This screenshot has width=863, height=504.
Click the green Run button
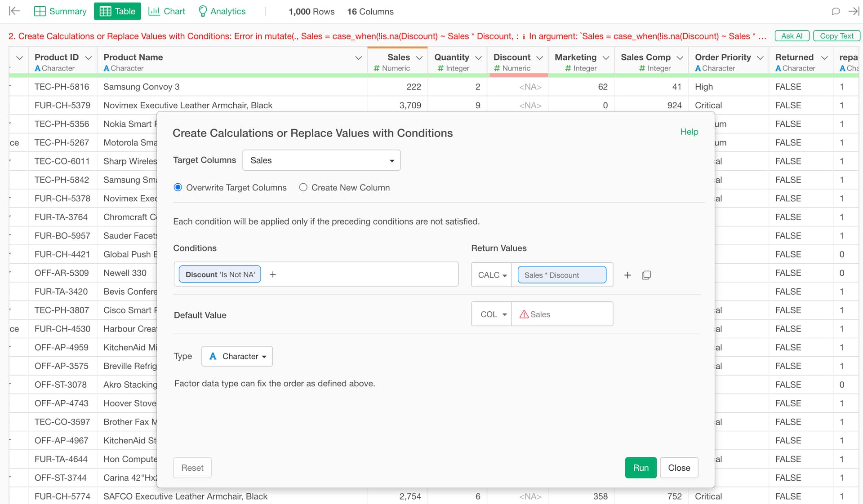[x=641, y=468]
